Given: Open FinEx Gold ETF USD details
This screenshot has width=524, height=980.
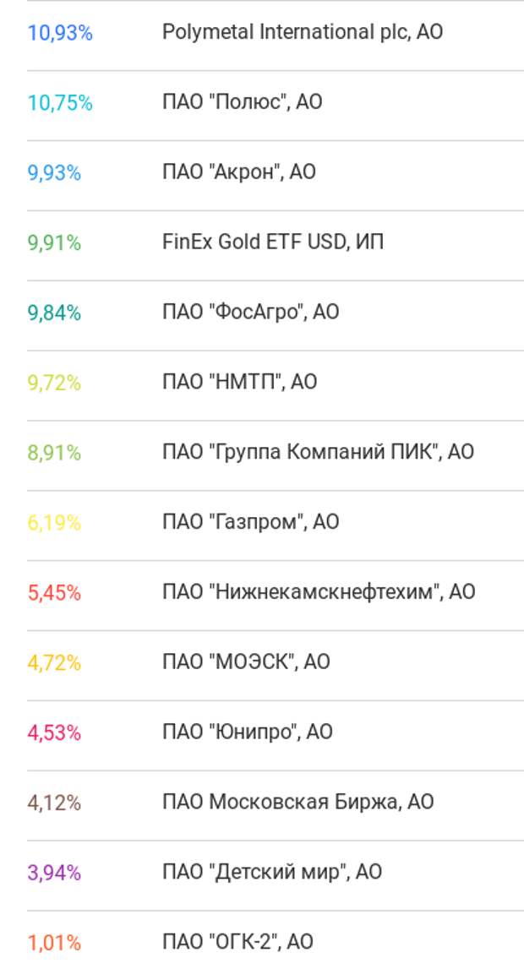Looking at the screenshot, I should (272, 242).
